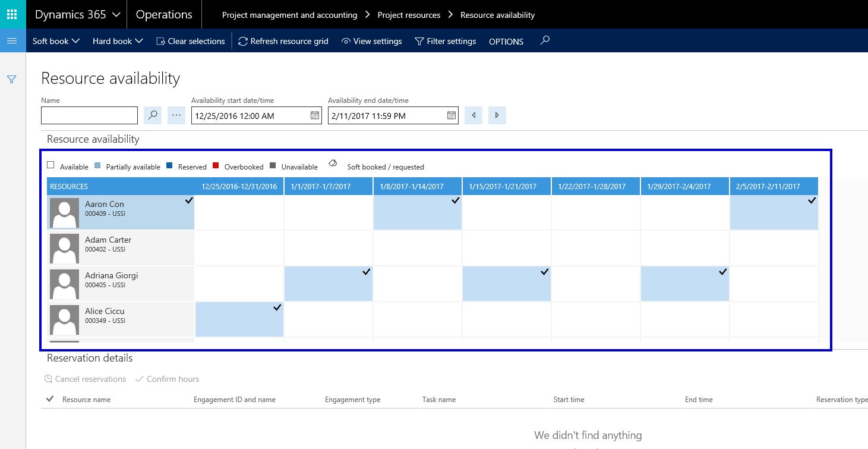
Task: Click the search magnifier in action bar
Action: pos(545,41)
